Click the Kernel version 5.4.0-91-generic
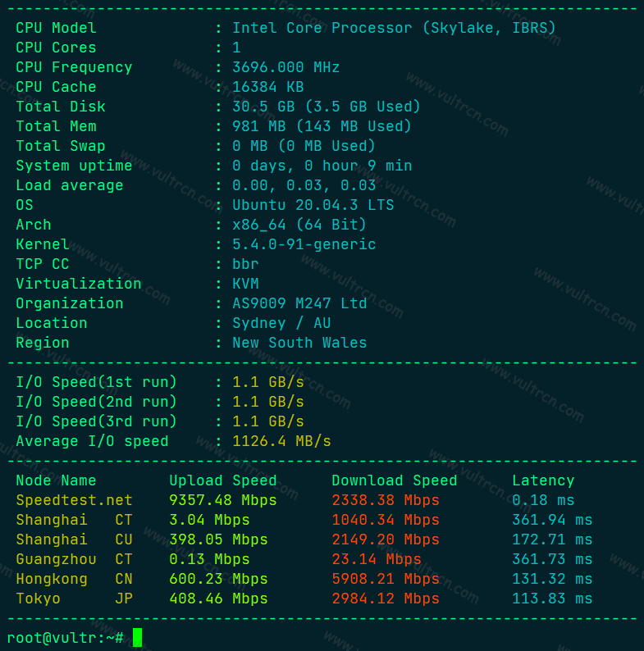The height and width of the screenshot is (651, 644). pos(304,244)
